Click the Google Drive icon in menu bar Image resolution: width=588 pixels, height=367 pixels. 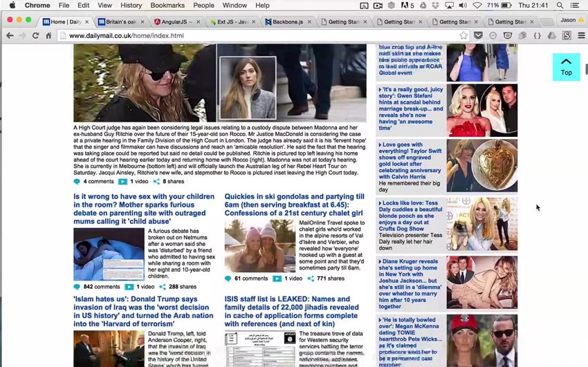point(423,6)
